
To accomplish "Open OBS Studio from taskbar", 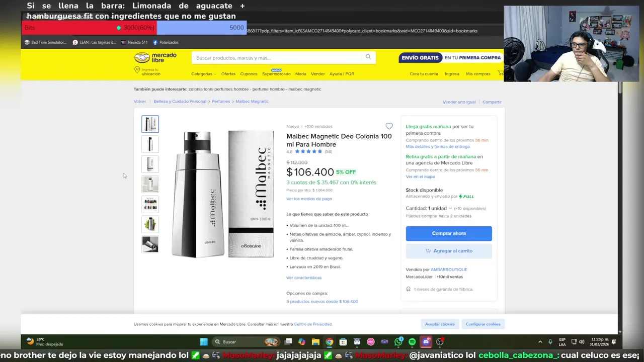I will 440,342.
